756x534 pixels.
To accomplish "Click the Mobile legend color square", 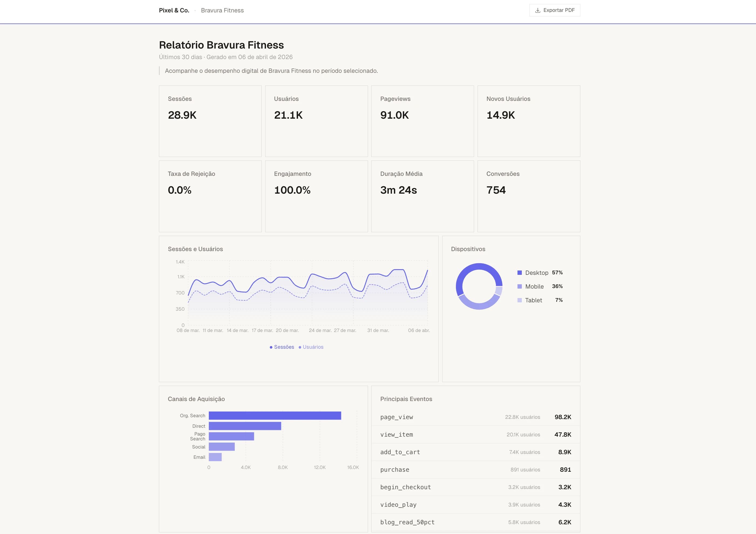I will (x=520, y=286).
